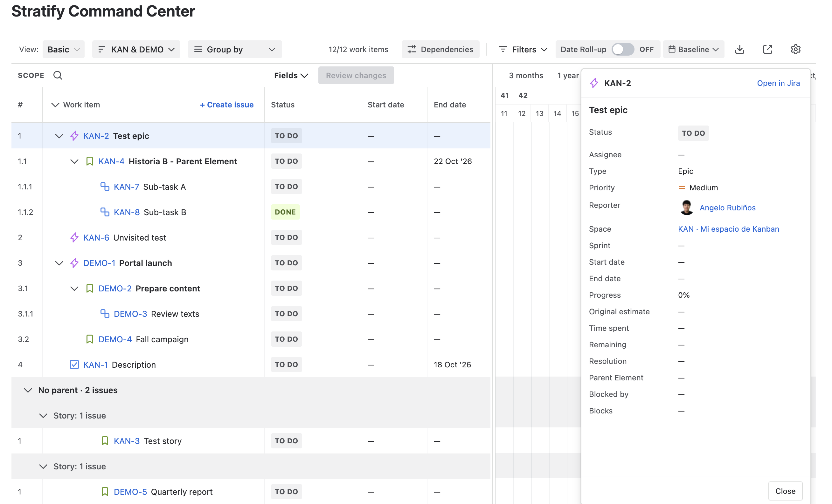This screenshot has width=832, height=504.
Task: Click the DONE status badge for KAN-8
Action: (285, 212)
